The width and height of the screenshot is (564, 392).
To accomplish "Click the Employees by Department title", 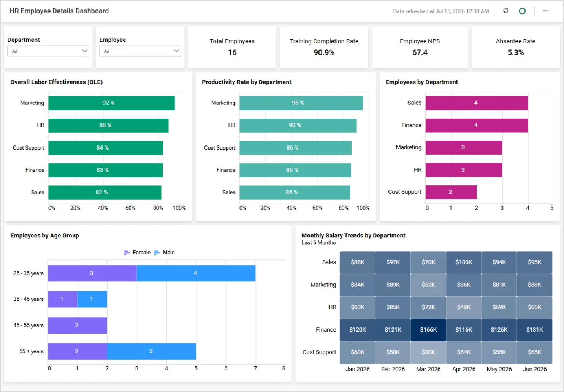I will click(422, 82).
